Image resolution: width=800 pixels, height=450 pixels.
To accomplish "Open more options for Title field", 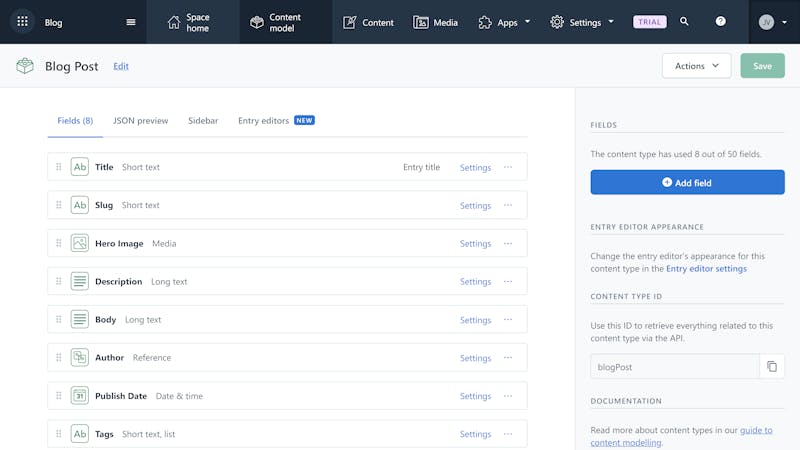I will 508,167.
